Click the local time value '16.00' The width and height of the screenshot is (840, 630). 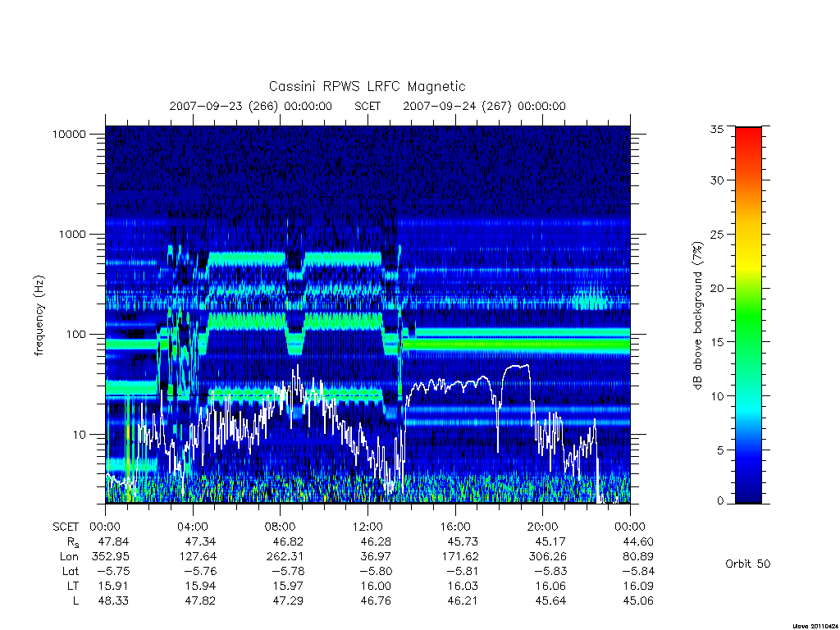point(376,586)
